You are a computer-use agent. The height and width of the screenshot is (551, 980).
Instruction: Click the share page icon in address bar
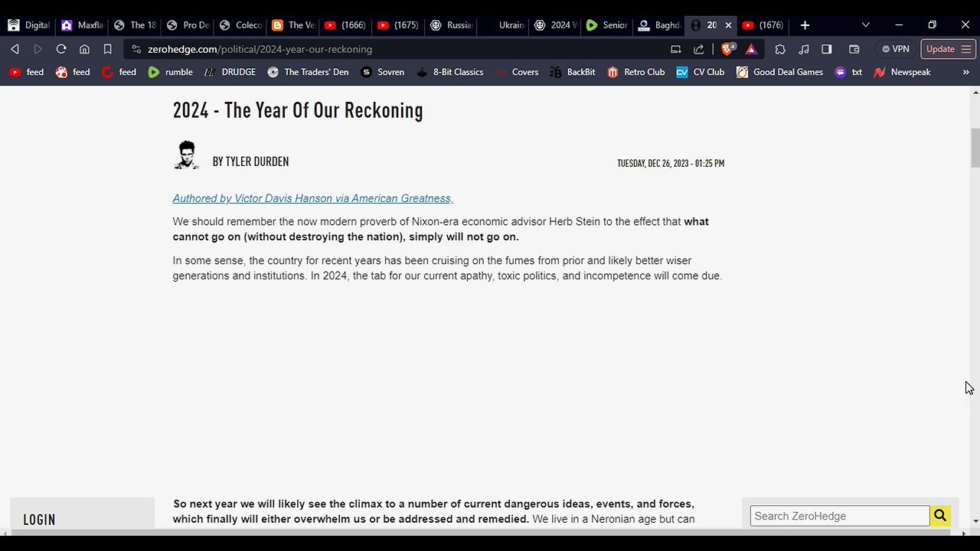tap(698, 49)
